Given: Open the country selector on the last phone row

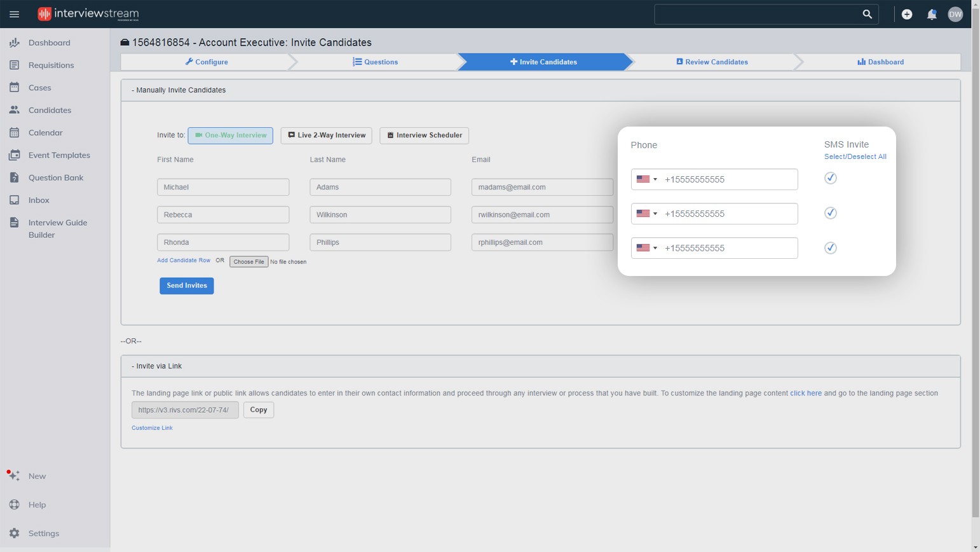Looking at the screenshot, I should pyautogui.click(x=646, y=247).
